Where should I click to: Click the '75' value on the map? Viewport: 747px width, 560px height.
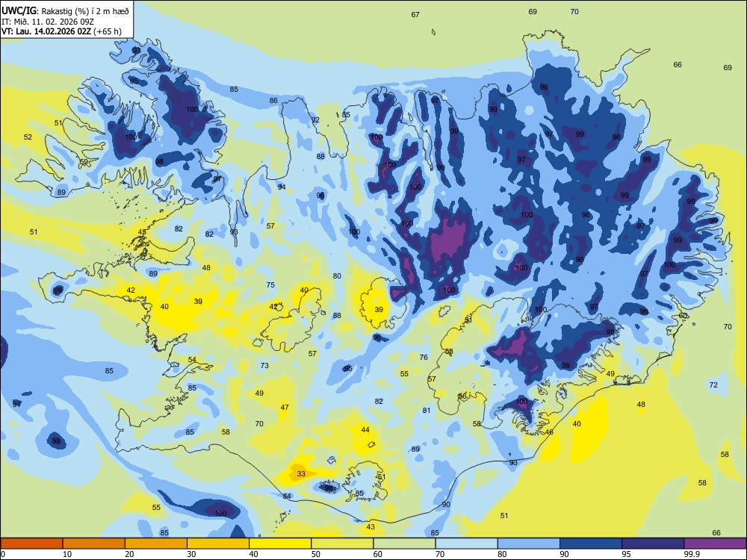pyautogui.click(x=270, y=284)
